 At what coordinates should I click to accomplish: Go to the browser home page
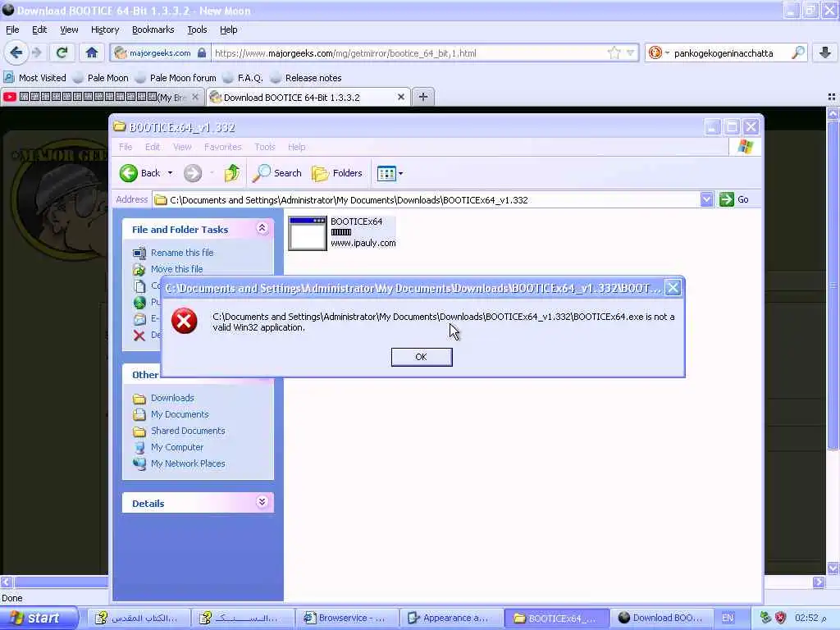pyautogui.click(x=92, y=52)
